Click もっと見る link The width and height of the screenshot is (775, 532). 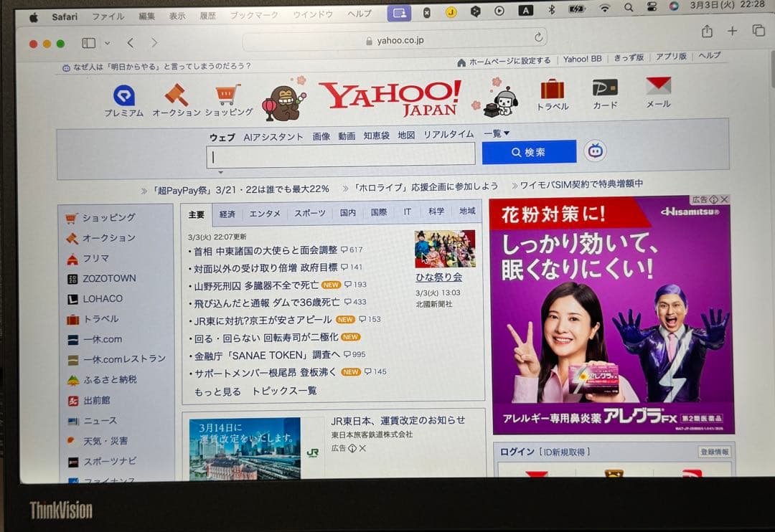217,391
